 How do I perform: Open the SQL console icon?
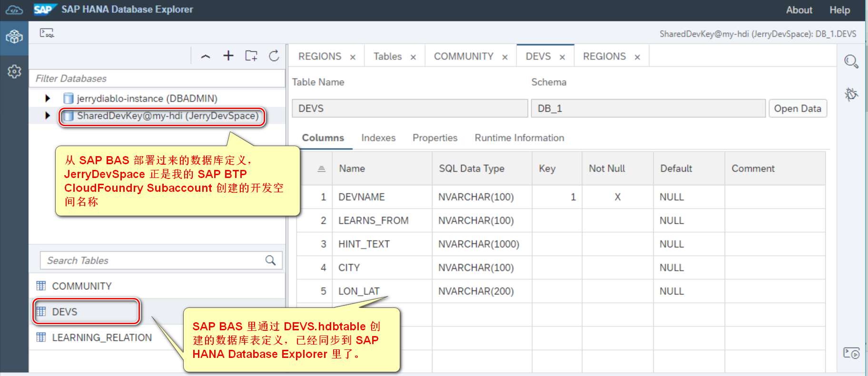point(47,33)
